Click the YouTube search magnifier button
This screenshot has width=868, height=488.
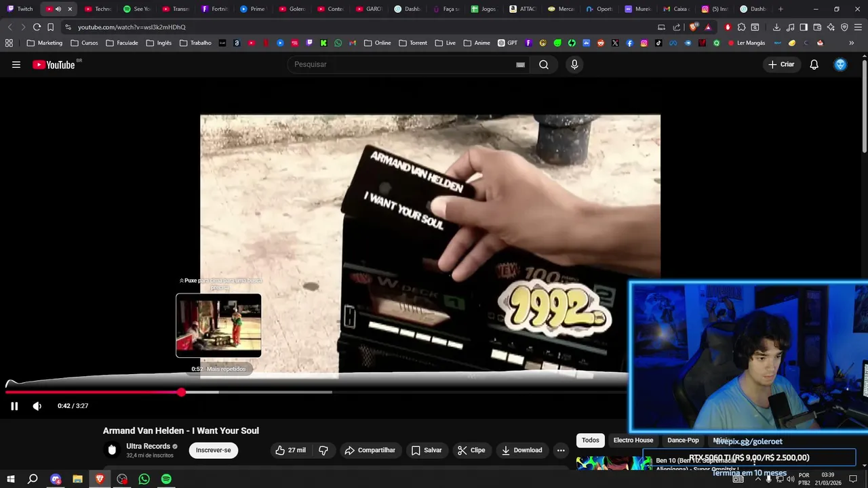pos(544,64)
